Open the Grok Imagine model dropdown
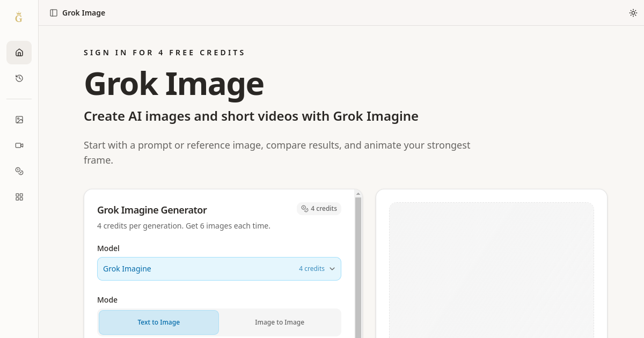644x338 pixels. 219,269
